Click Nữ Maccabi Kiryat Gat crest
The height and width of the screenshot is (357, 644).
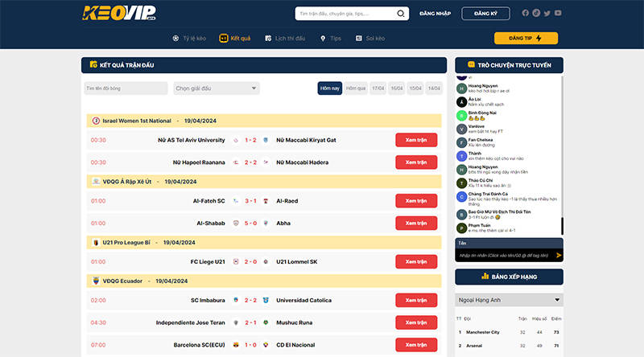point(266,140)
